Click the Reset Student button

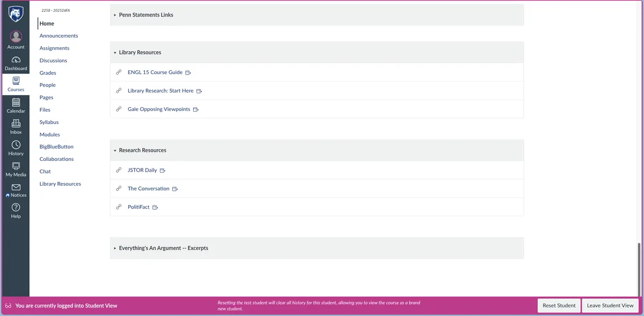click(x=559, y=305)
